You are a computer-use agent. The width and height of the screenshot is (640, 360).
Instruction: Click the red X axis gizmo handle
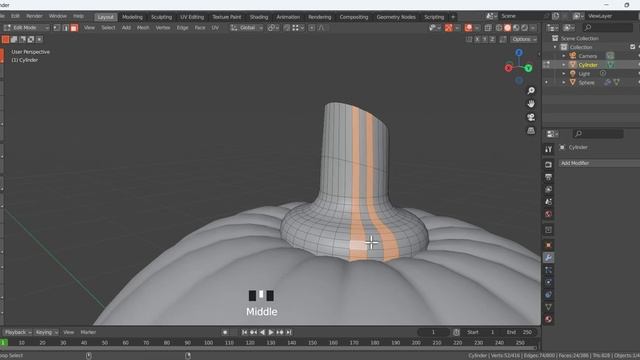[x=509, y=68]
